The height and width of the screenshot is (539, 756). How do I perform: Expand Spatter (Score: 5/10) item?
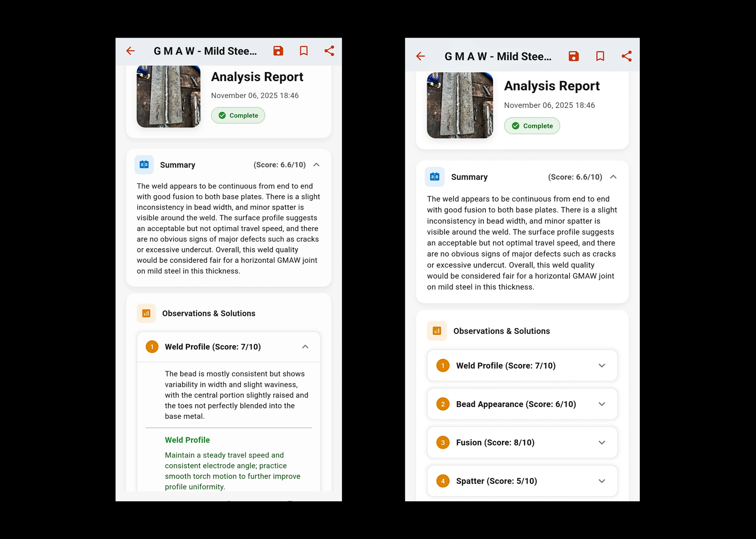tap(601, 481)
